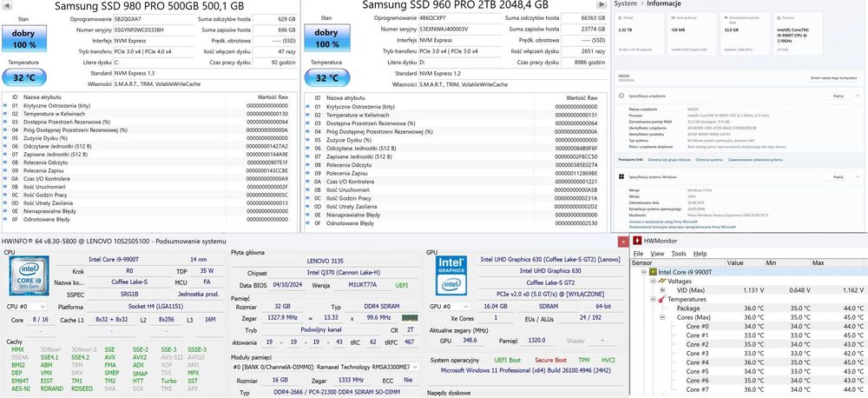The width and height of the screenshot is (868, 398).
Task: Click the Windows logo beside Specyfikacja systemu Windows
Action: 621,176
